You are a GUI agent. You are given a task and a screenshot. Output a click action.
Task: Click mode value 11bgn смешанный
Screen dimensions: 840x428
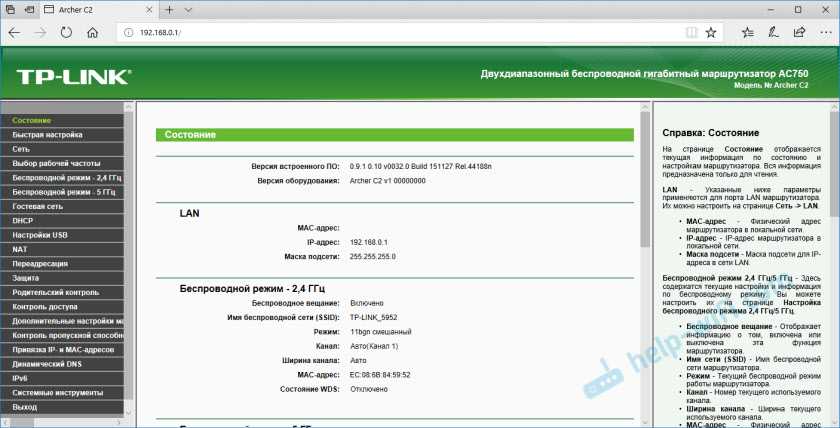(x=380, y=332)
